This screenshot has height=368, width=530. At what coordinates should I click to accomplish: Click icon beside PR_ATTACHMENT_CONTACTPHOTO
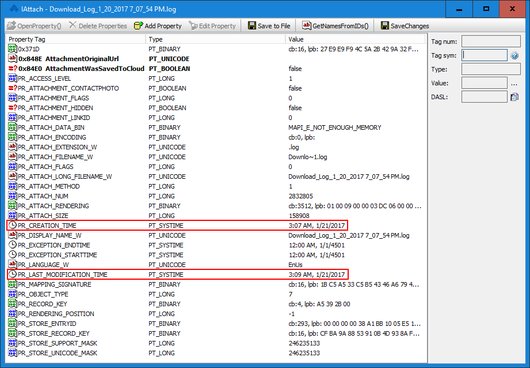click(12, 88)
